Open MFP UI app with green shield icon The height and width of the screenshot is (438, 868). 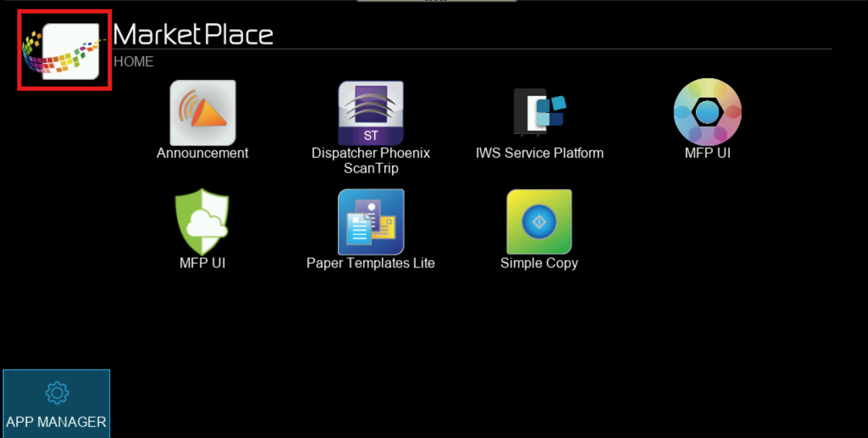click(x=202, y=222)
